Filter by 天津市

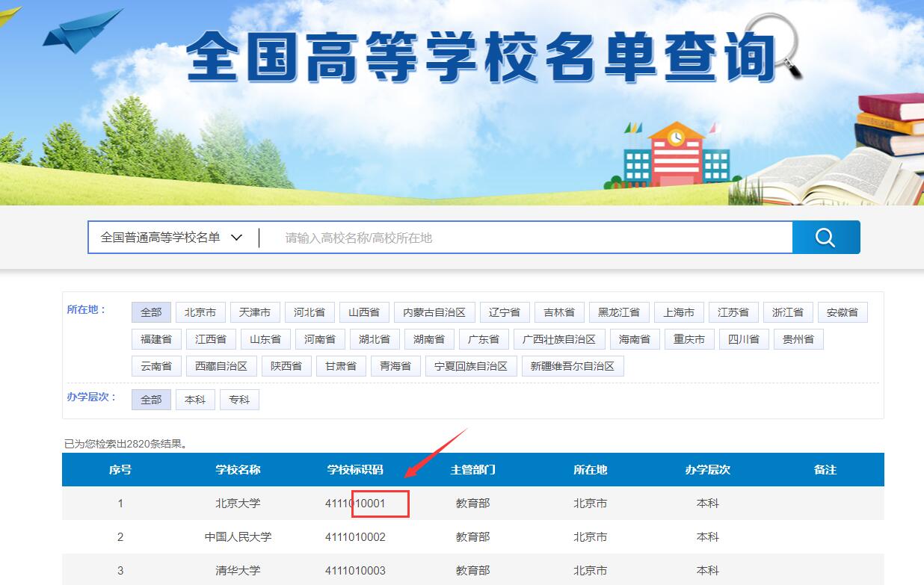(x=255, y=312)
